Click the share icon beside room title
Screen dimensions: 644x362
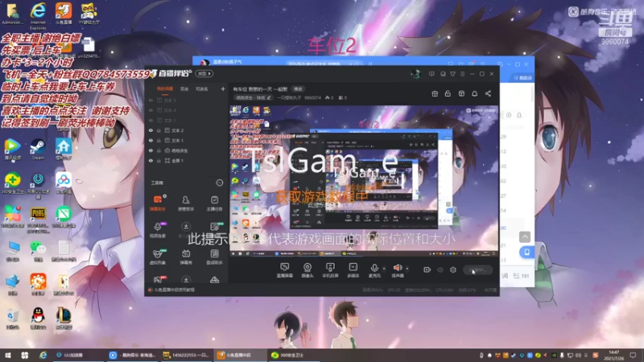point(489,93)
